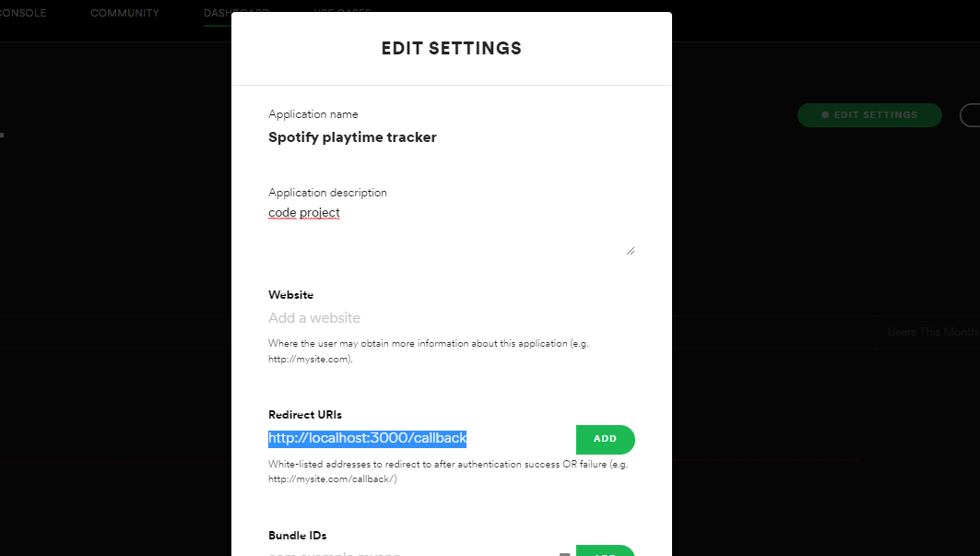980x556 pixels.
Task: Click the whitelisted addresses help text
Action: 448,471
